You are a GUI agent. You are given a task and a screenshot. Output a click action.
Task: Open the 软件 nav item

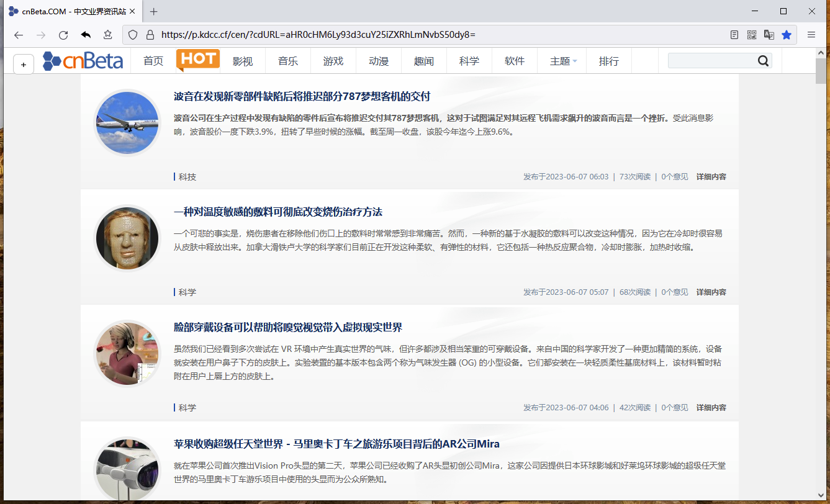coord(515,61)
